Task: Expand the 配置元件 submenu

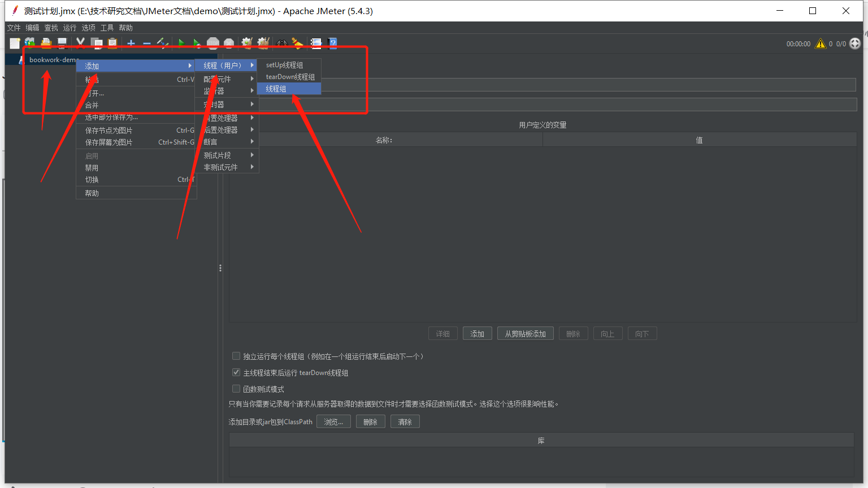Action: (x=227, y=79)
